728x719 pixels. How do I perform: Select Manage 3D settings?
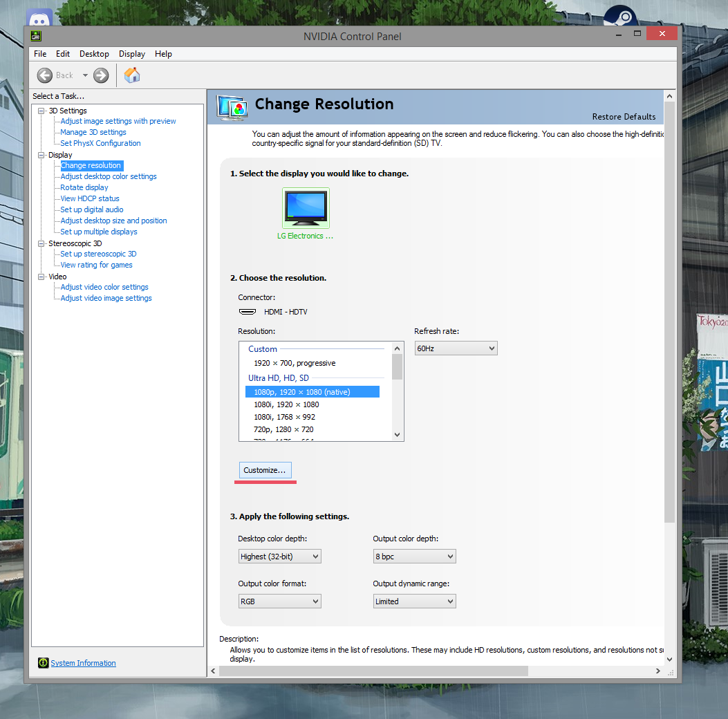[93, 132]
